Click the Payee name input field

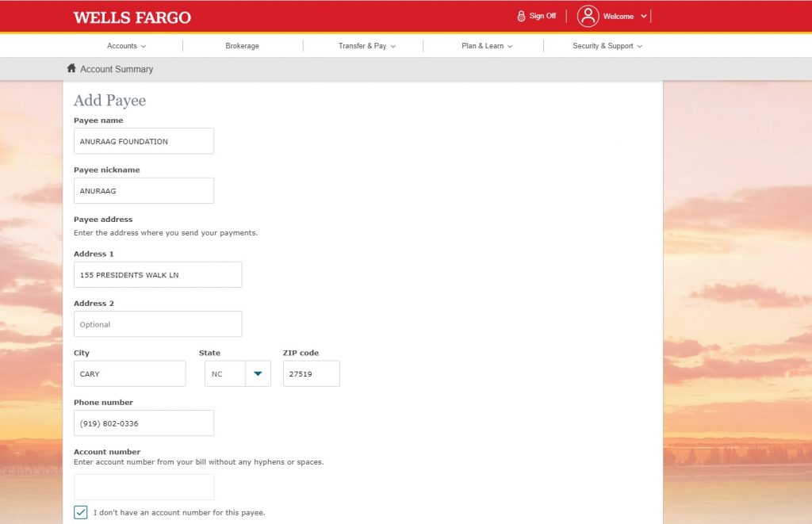144,141
